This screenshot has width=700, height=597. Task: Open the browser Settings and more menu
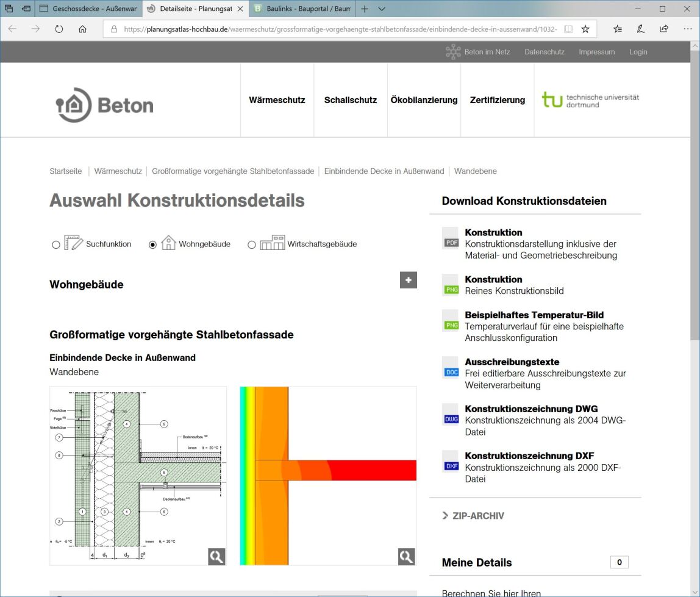pos(688,29)
